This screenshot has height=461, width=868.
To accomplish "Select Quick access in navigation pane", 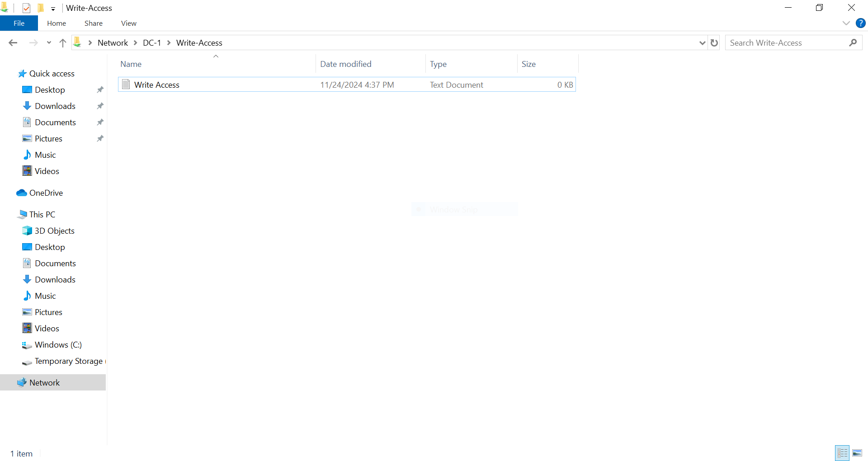I will (52, 74).
